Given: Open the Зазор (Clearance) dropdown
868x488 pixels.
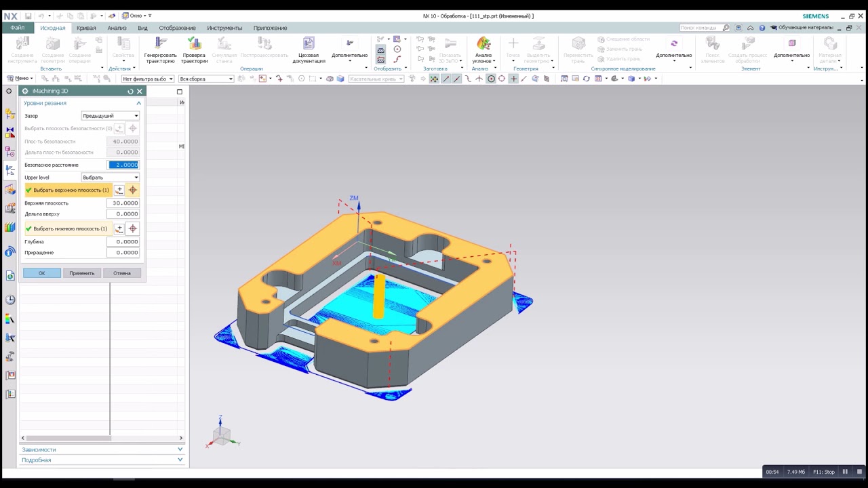Looking at the screenshot, I should pyautogui.click(x=110, y=116).
